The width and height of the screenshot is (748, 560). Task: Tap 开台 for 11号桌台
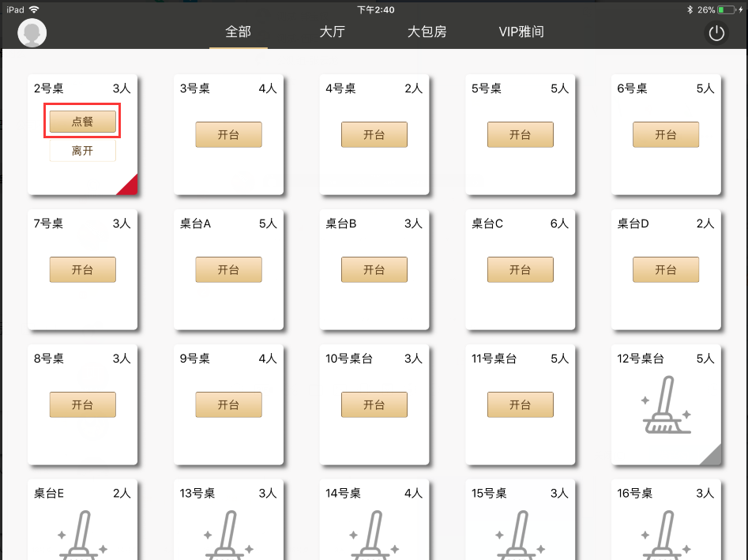click(x=521, y=404)
